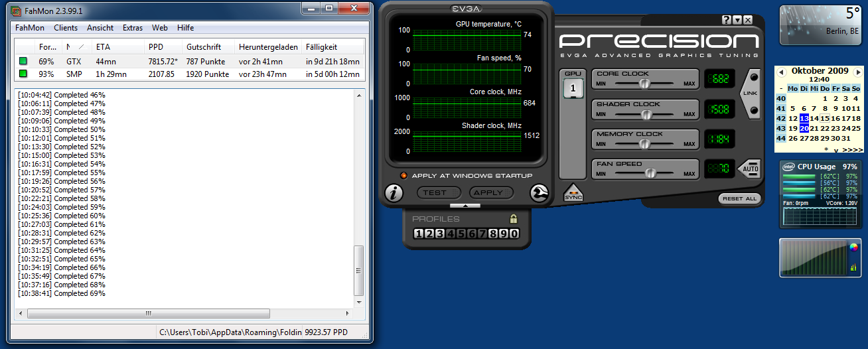This screenshot has width=868, height=349.
Task: Open color wheel icon on graph gadget
Action: point(854,247)
